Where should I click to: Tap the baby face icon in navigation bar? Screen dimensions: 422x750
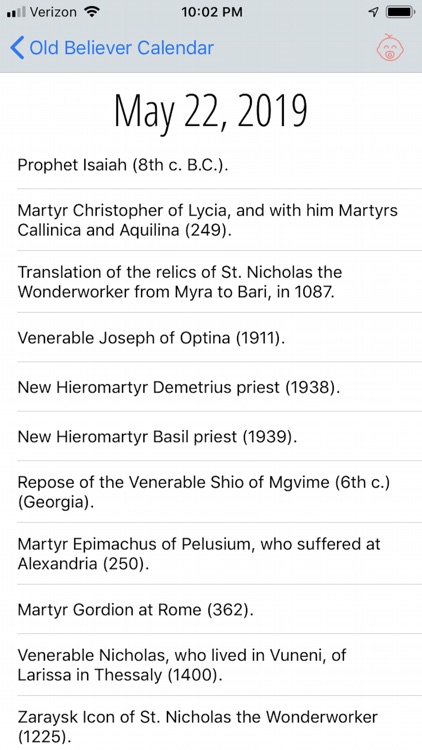click(390, 48)
